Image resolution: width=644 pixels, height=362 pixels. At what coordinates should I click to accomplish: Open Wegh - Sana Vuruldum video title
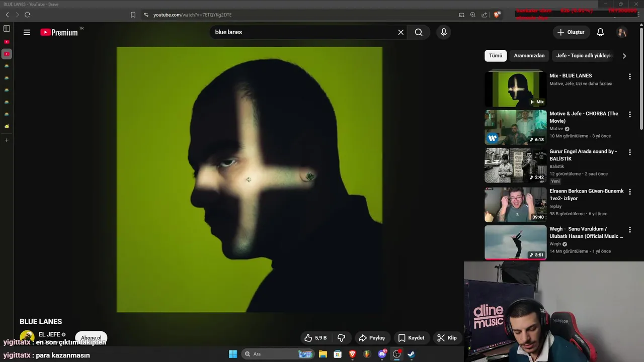(x=586, y=232)
